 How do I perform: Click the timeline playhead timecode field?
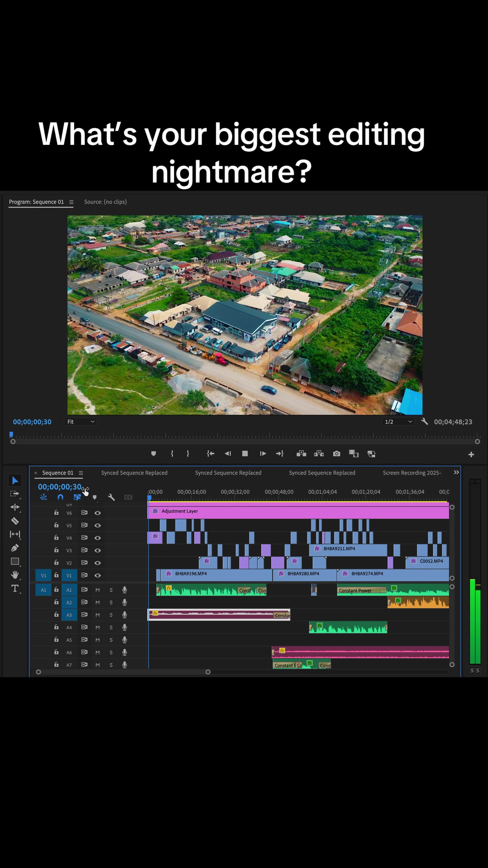[59, 487]
